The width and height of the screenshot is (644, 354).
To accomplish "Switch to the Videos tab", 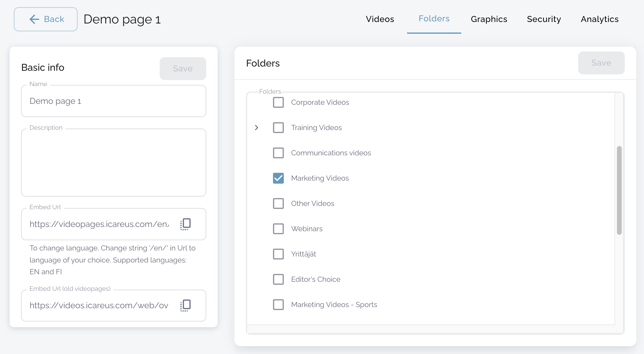I will (x=380, y=19).
